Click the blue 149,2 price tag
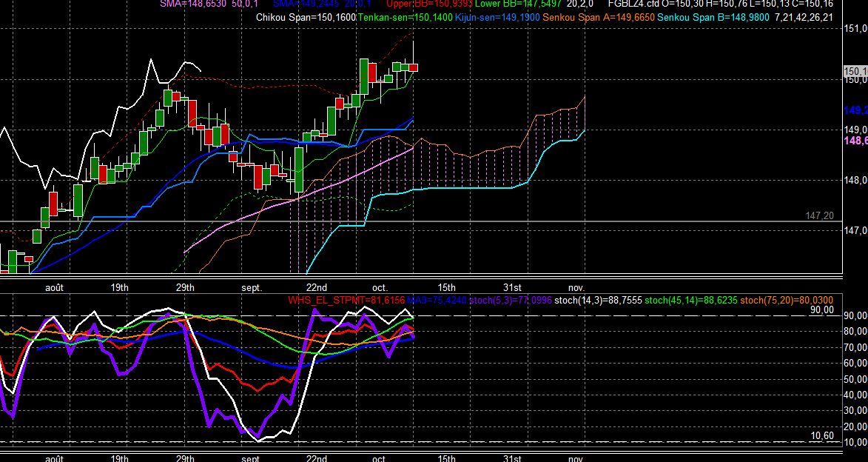Image resolution: width=868 pixels, height=462 pixels. 855,111
